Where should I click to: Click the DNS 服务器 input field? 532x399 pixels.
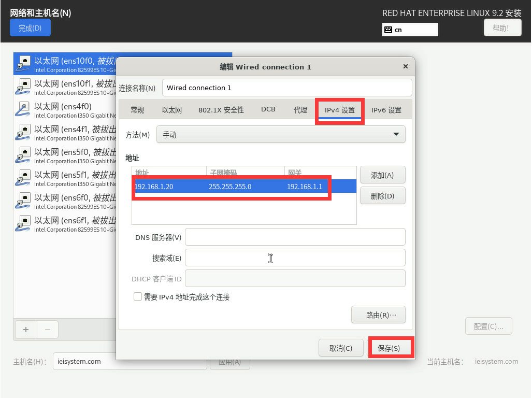click(x=295, y=237)
